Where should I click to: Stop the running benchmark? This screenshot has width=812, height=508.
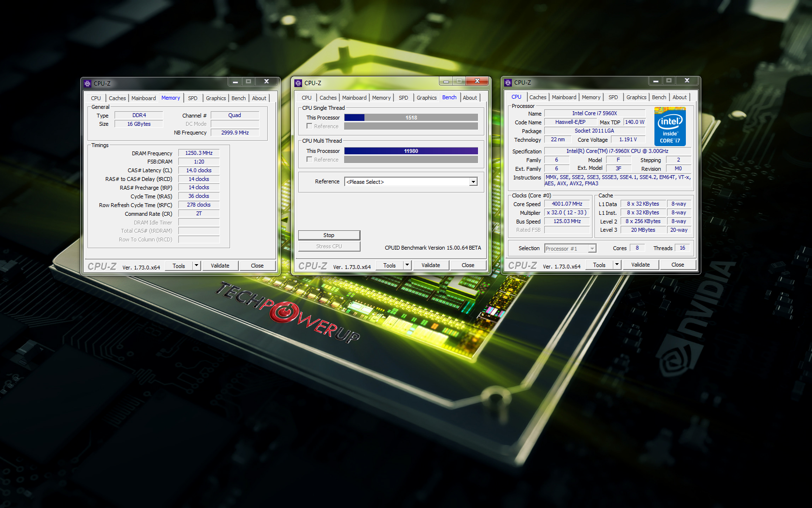pyautogui.click(x=329, y=235)
